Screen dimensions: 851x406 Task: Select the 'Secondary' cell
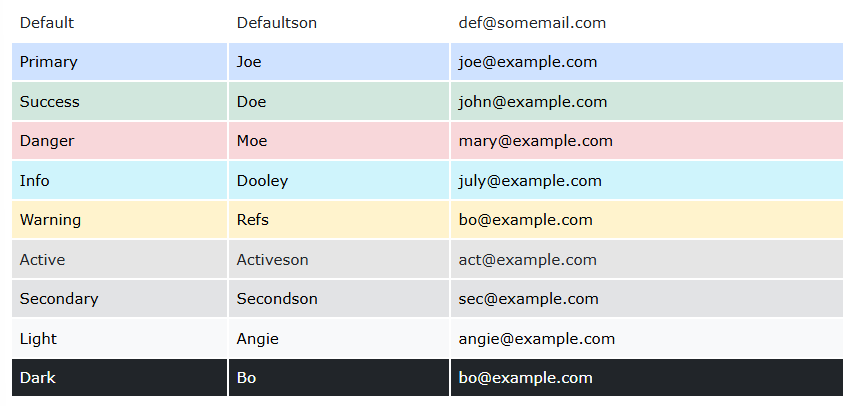click(119, 299)
